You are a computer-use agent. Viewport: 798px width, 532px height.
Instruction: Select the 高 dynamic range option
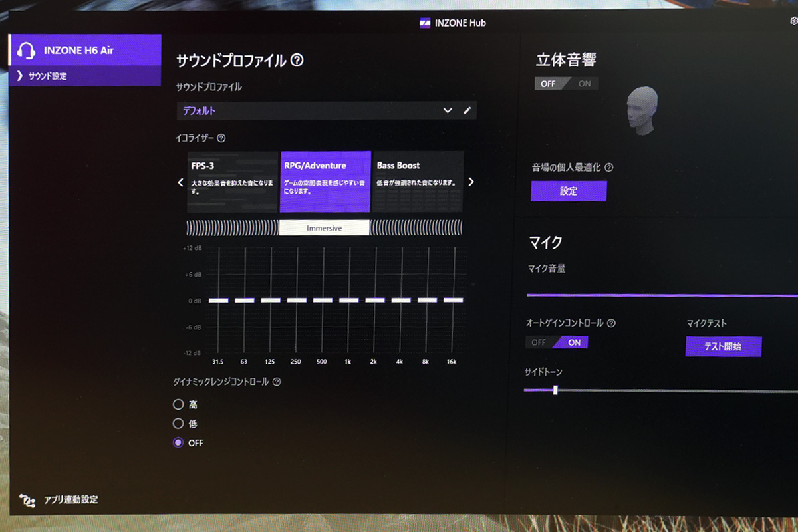[x=178, y=404]
